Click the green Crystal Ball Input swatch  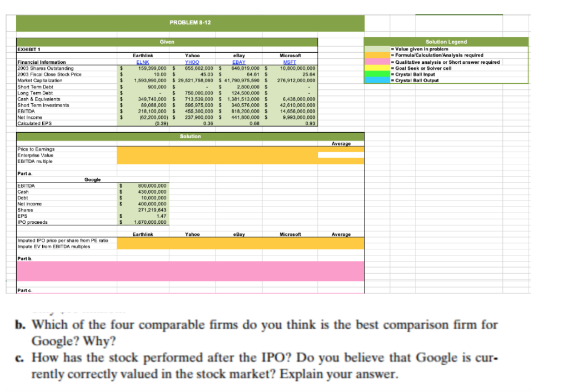pos(377,74)
